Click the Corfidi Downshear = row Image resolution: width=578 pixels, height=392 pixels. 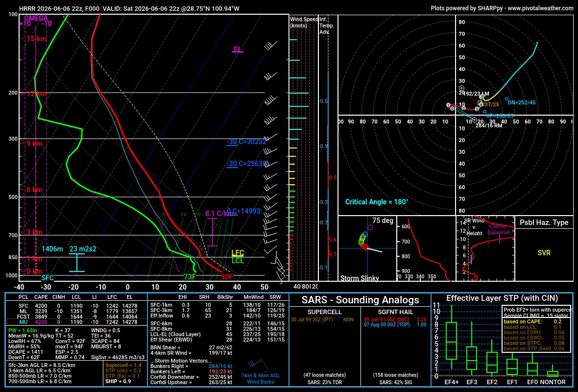[192, 377]
